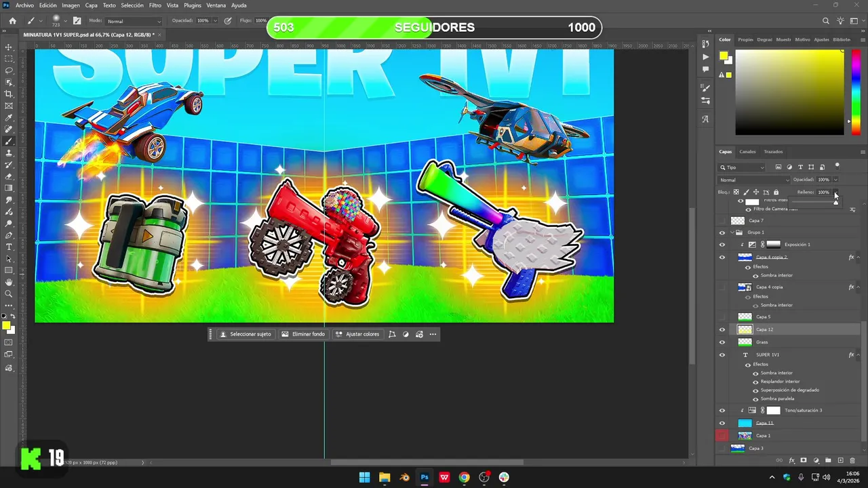The width and height of the screenshot is (868, 488).
Task: Click the create new layer icon
Action: (x=840, y=461)
